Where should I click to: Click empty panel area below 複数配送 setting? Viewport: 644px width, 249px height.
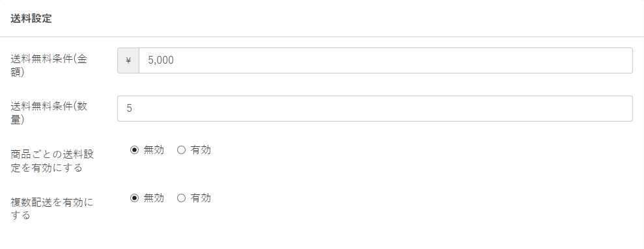tap(322, 235)
